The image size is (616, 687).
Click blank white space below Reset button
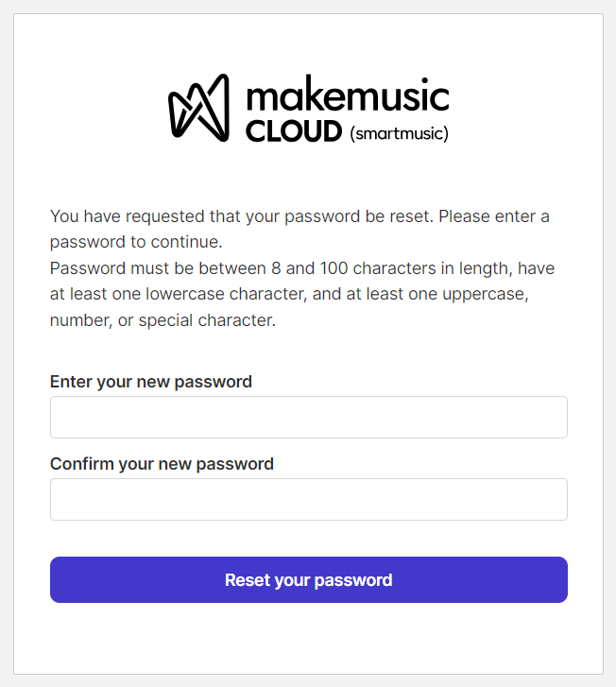308,638
